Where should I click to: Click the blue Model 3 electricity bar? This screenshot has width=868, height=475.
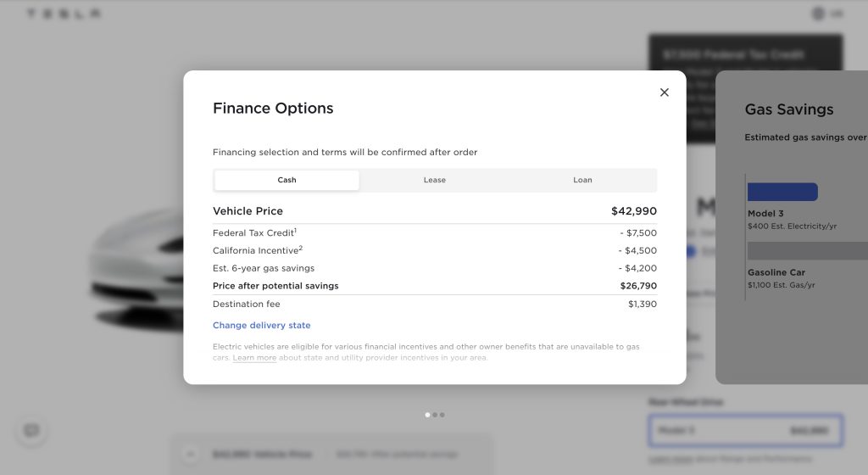pyautogui.click(x=782, y=192)
